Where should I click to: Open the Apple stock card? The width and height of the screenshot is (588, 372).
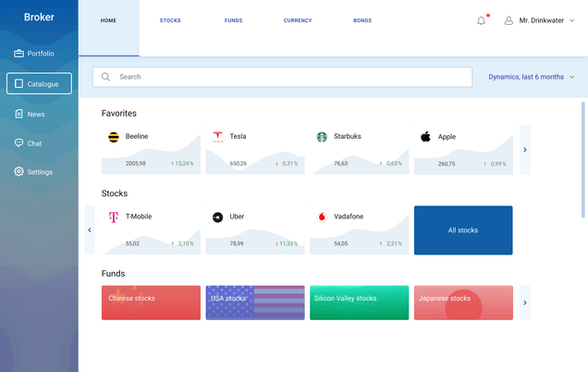coord(463,150)
